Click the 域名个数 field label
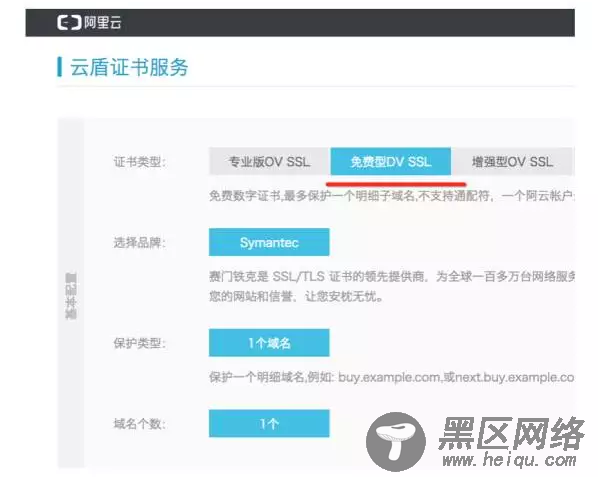This screenshot has height=477, width=598. click(140, 424)
